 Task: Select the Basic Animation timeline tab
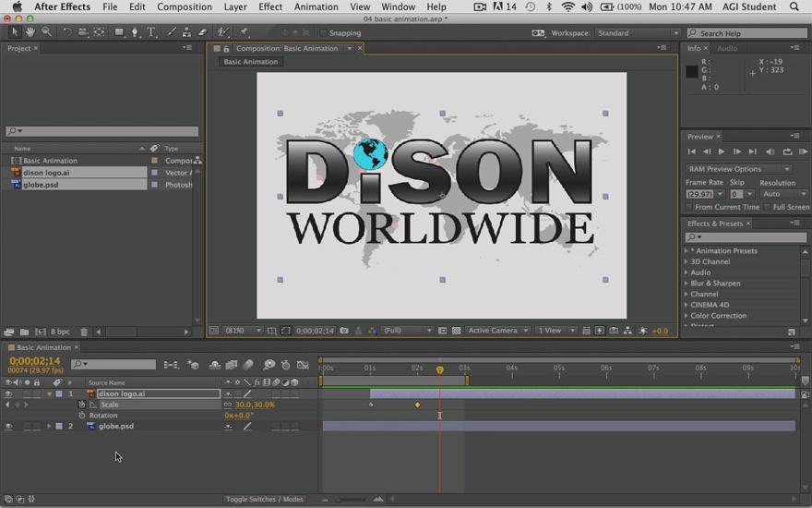pos(43,347)
